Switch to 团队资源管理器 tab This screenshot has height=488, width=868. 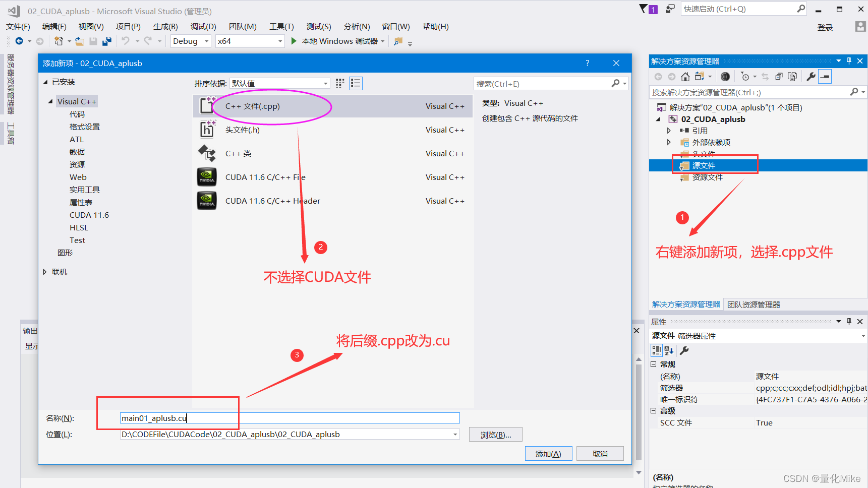pyautogui.click(x=753, y=304)
